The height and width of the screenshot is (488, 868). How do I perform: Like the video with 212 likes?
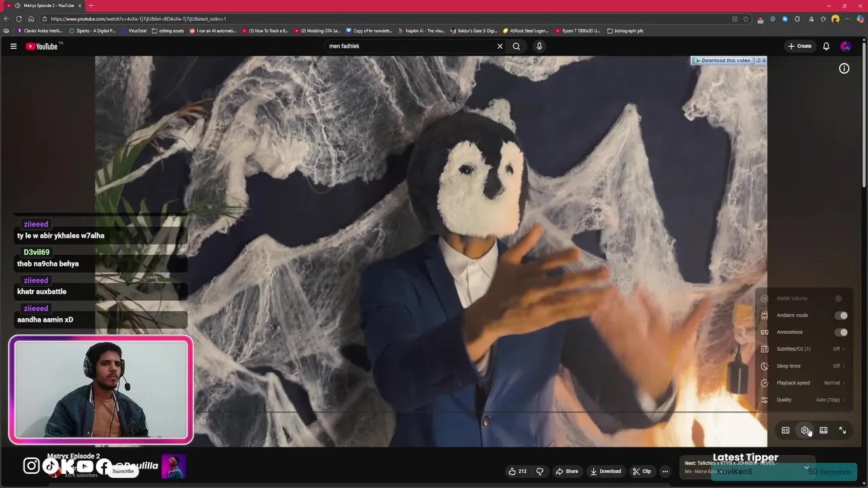[x=518, y=471]
